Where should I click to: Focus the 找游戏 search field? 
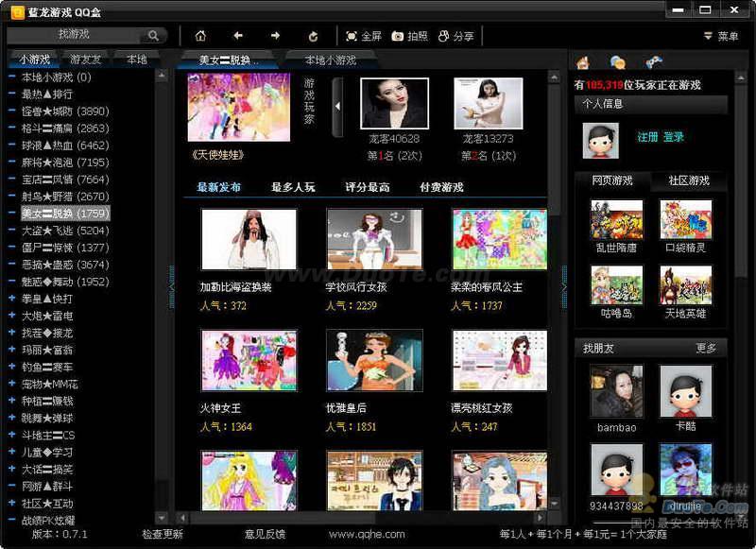(x=75, y=35)
